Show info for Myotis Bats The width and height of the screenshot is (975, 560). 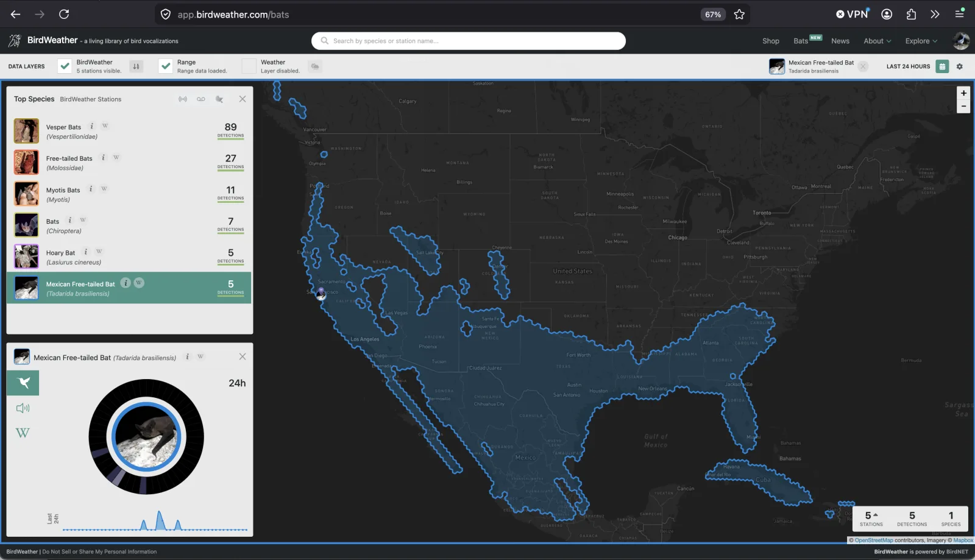tap(91, 189)
